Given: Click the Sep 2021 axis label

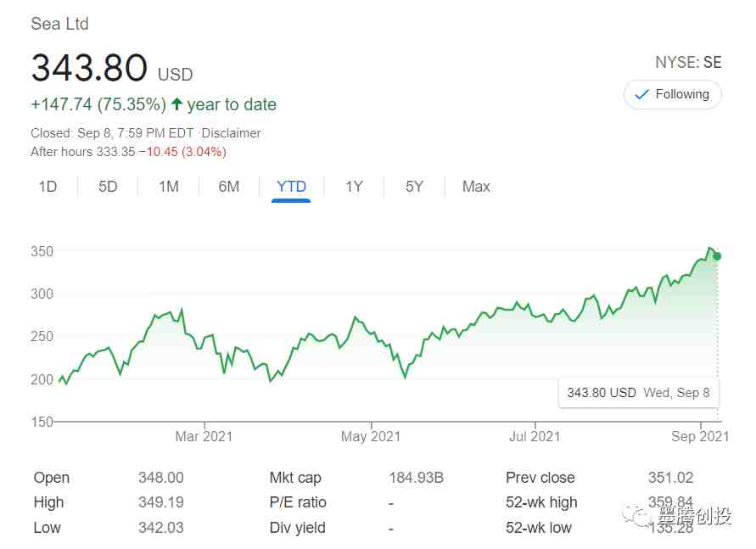Looking at the screenshot, I should [x=701, y=437].
